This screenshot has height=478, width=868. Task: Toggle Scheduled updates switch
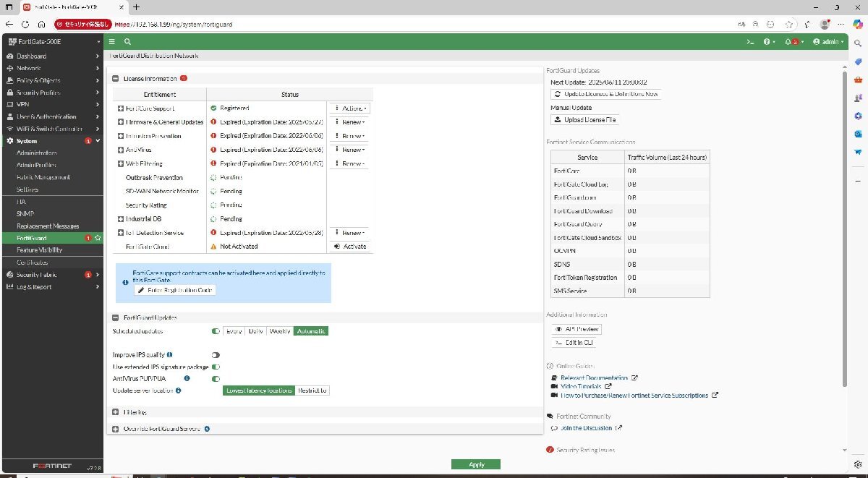pos(216,331)
